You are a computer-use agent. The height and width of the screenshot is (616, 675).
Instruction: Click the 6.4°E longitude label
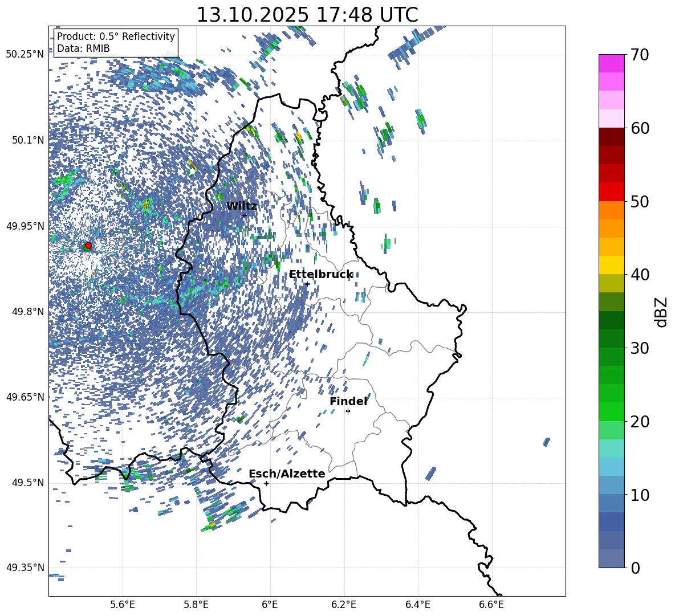point(417,605)
